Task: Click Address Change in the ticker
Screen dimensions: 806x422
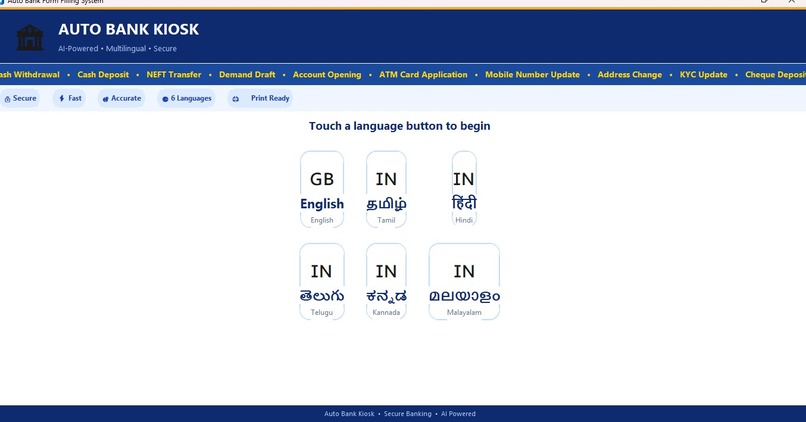Action: click(x=630, y=75)
